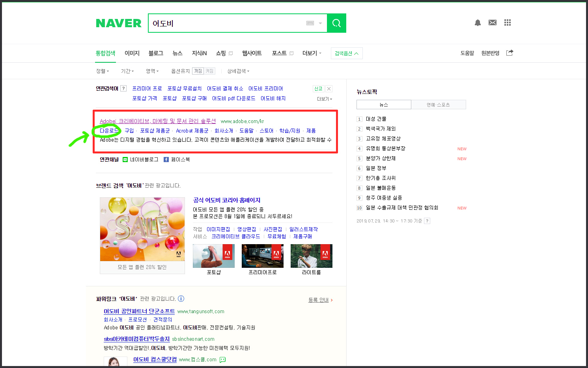Screen dimensions: 588x368
Task: Switch to the 블로그 tab
Action: tap(156, 53)
